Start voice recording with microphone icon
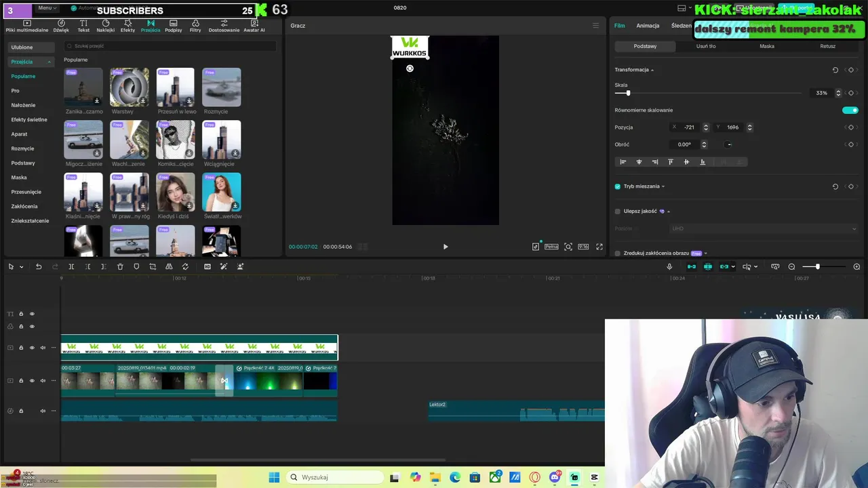 click(669, 266)
